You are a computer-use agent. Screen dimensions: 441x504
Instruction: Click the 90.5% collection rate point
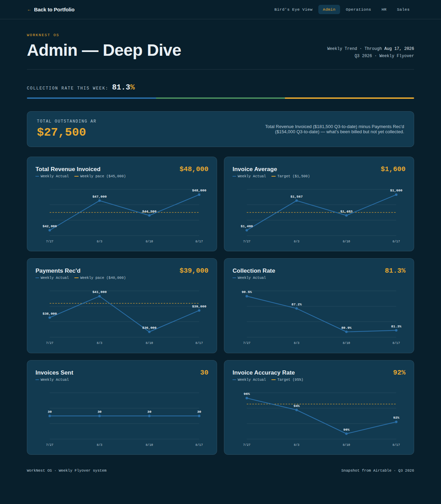pos(247,296)
